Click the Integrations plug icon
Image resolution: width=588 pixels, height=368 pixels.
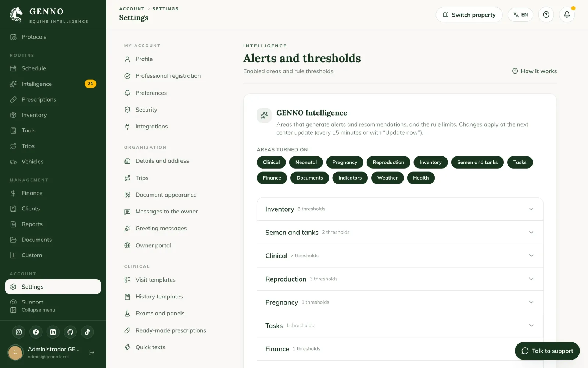click(x=128, y=127)
